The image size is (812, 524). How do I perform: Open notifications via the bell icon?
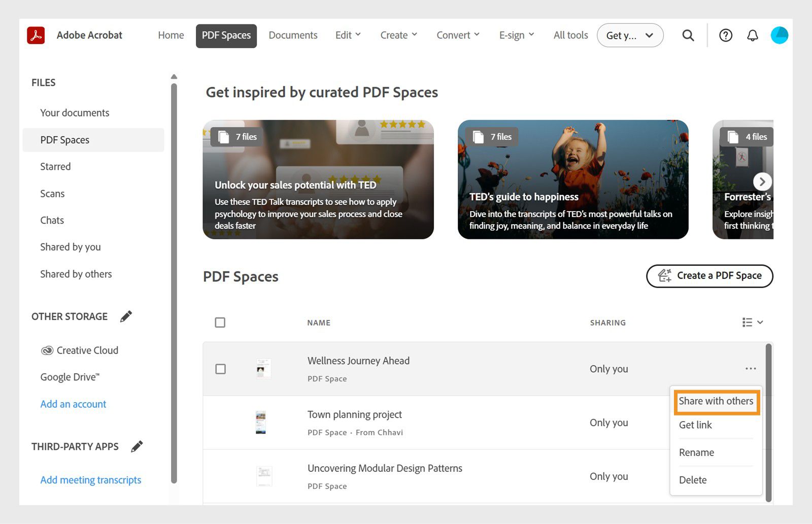(753, 35)
